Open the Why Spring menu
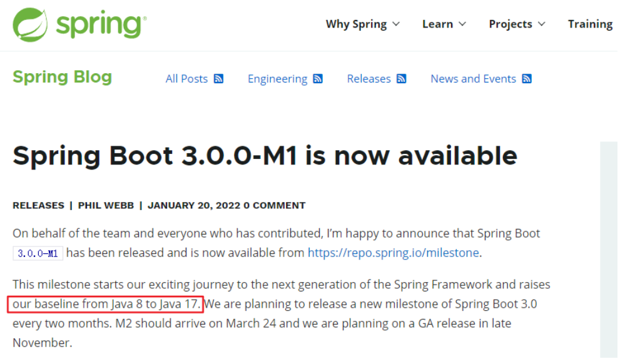The height and width of the screenshot is (364, 625). pyautogui.click(x=356, y=24)
